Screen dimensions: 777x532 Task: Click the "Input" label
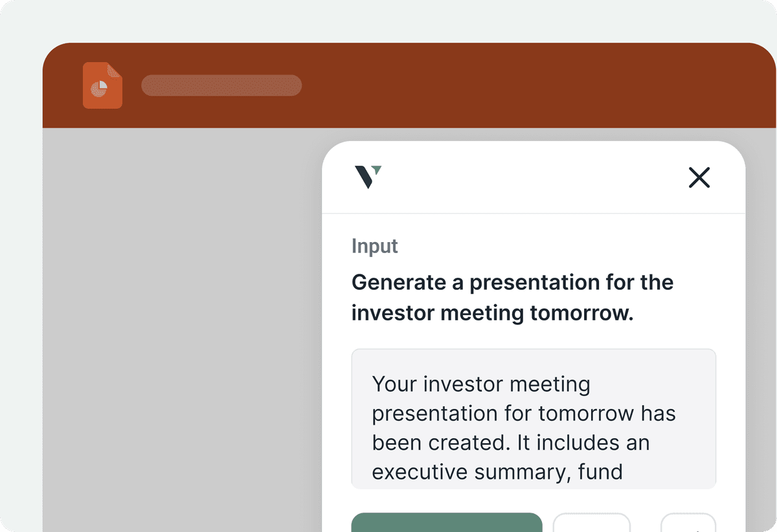tap(375, 247)
